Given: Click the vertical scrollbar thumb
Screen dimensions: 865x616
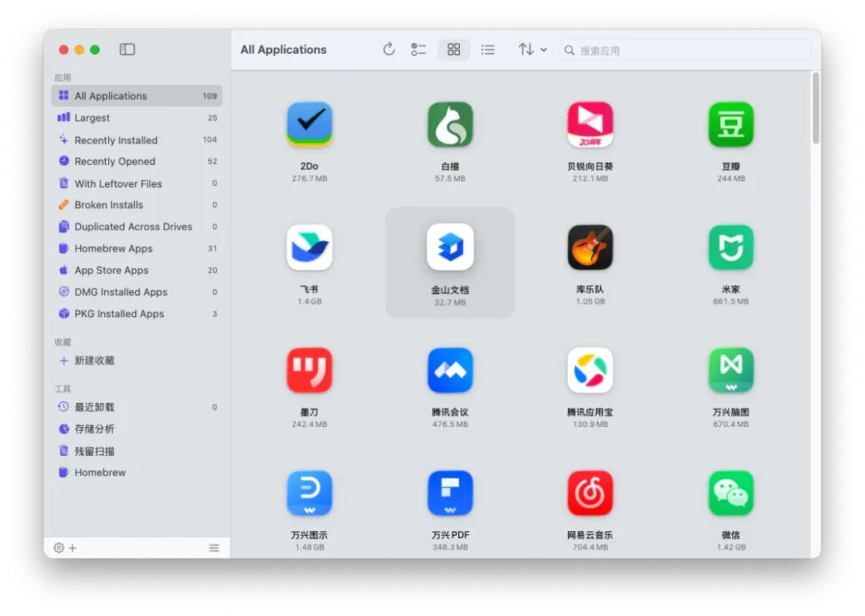Looking at the screenshot, I should (x=816, y=109).
